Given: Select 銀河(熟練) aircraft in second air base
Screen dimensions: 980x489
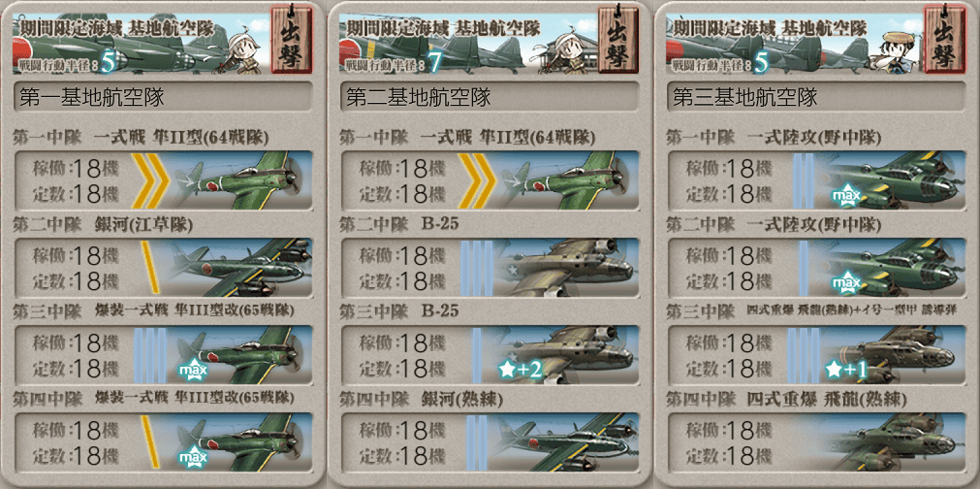Looking at the screenshot, I should pyautogui.click(x=567, y=441).
